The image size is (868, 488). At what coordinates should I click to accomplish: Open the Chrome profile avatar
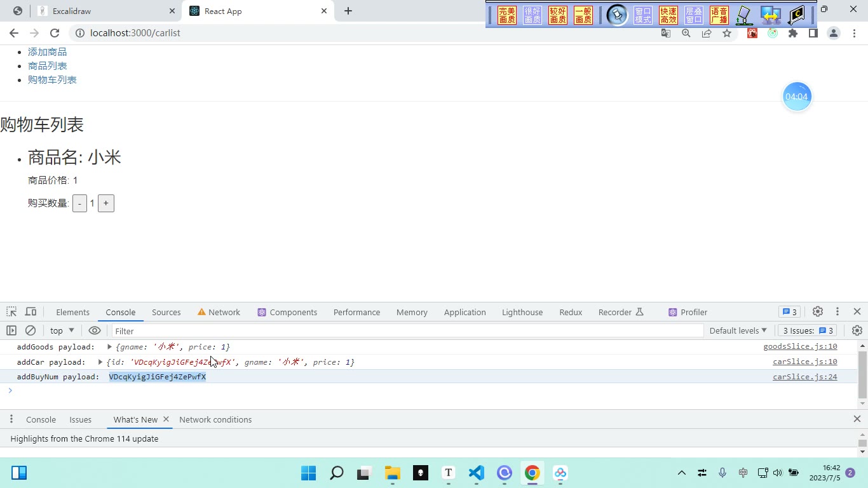pos(834,34)
